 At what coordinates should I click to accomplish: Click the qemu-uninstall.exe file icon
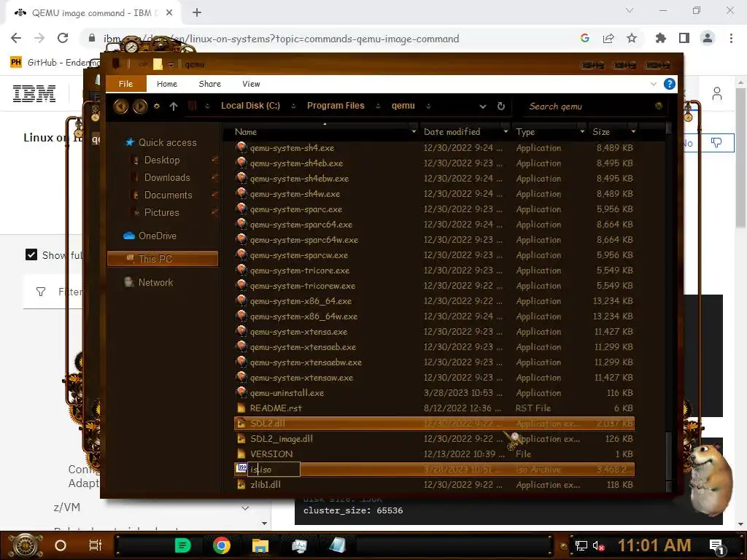(241, 392)
